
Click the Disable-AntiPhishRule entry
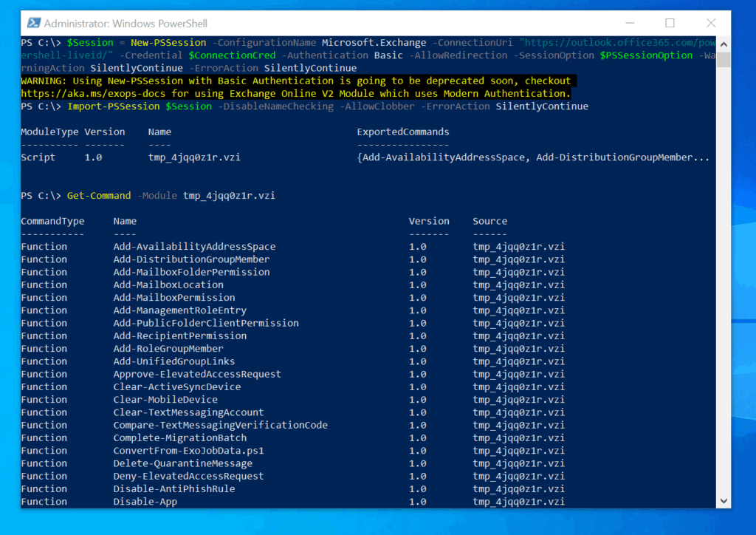point(174,488)
